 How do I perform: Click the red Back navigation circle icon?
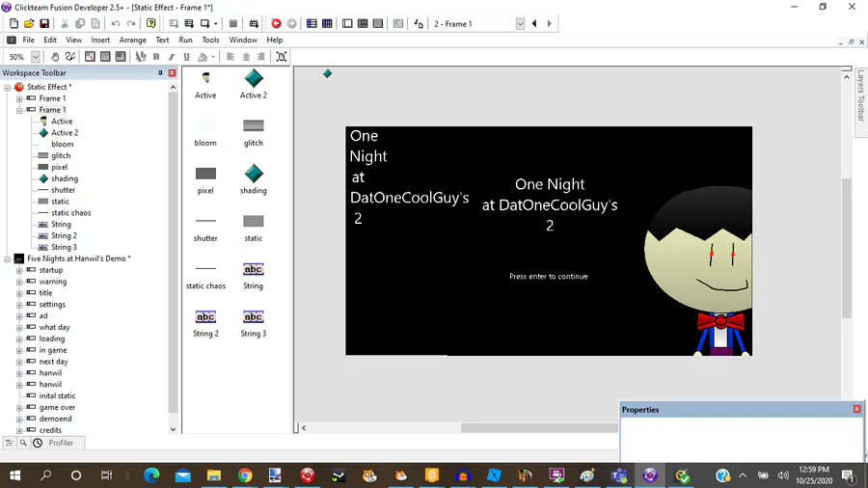(x=276, y=24)
